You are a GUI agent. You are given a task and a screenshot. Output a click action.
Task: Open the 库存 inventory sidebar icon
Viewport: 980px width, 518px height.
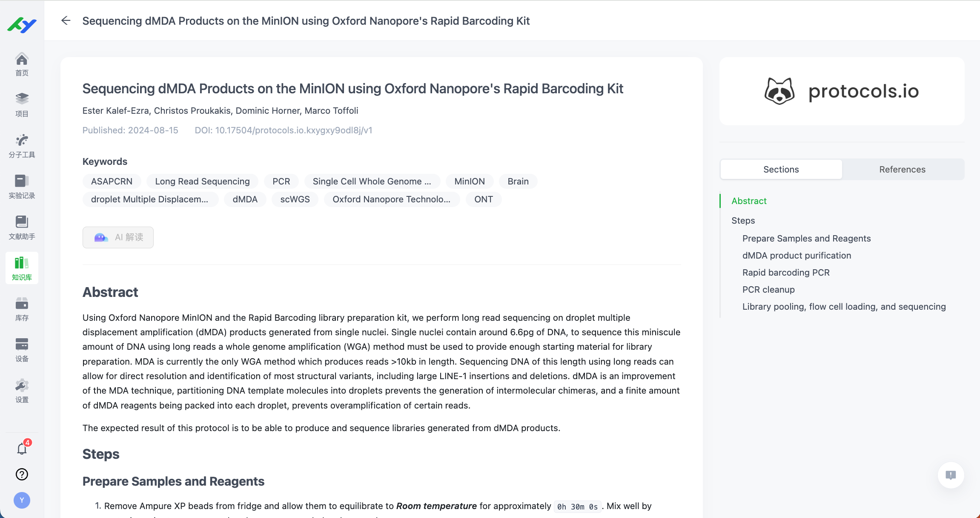click(22, 309)
